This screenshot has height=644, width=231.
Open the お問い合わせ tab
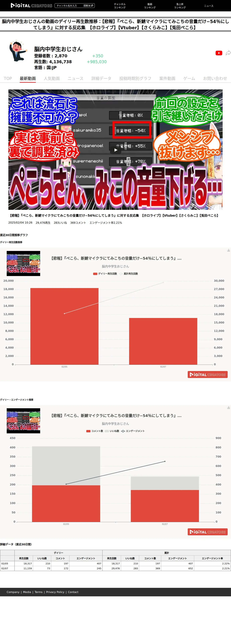click(215, 79)
